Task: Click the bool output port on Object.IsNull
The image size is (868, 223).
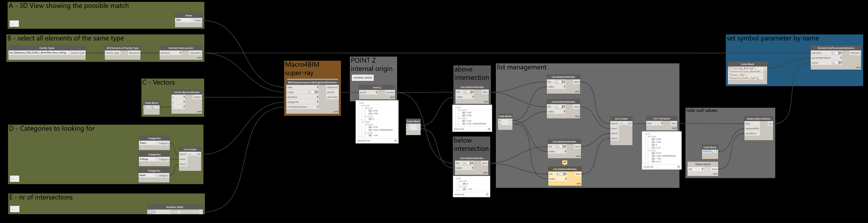Action: point(714,170)
